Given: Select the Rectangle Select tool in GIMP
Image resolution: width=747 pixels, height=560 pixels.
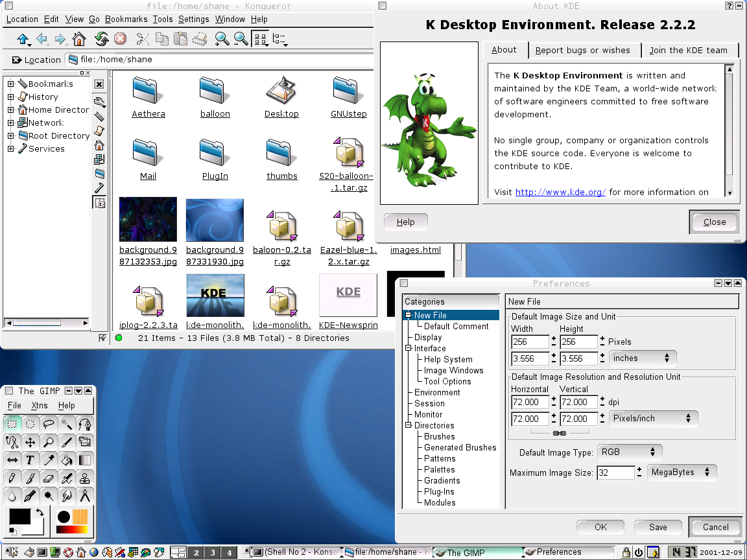Looking at the screenshot, I should (12, 423).
